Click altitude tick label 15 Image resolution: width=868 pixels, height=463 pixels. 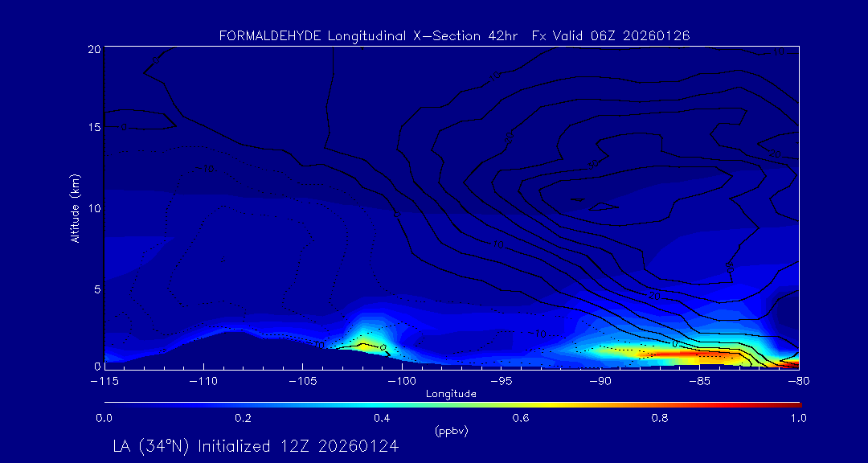[94, 127]
